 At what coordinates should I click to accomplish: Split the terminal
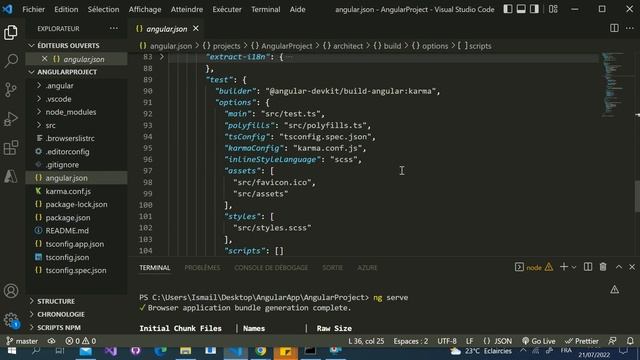click(x=588, y=267)
